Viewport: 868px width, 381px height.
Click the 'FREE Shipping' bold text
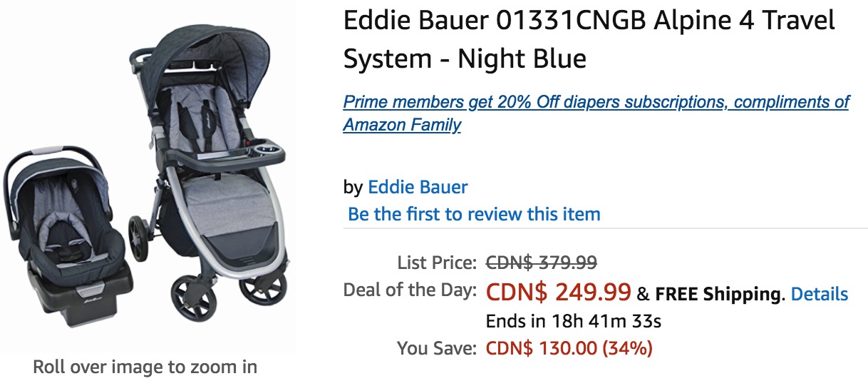716,294
